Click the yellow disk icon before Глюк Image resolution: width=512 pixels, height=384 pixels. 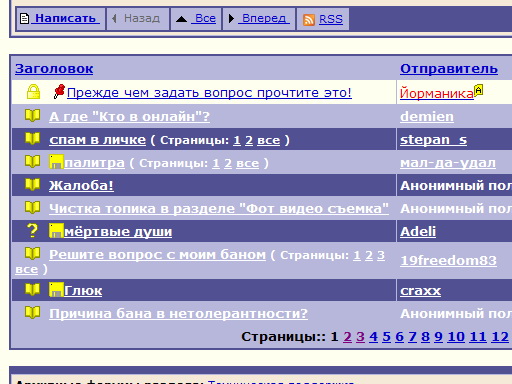(56, 289)
